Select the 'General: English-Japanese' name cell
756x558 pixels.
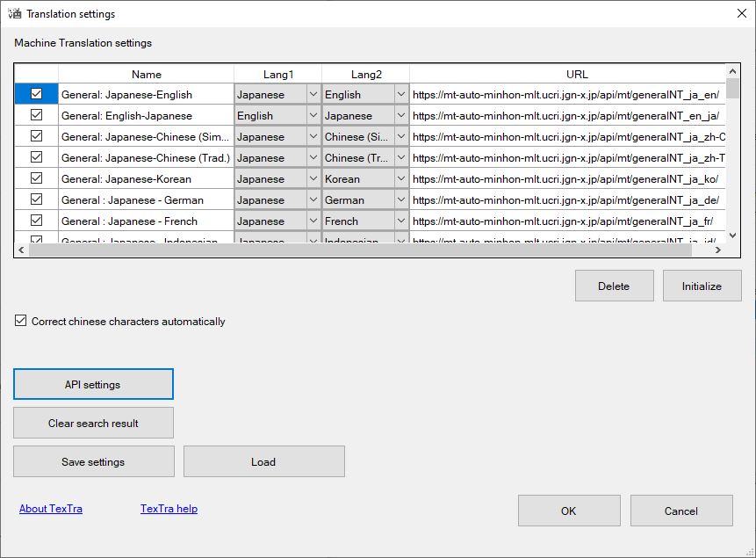[x=146, y=115]
